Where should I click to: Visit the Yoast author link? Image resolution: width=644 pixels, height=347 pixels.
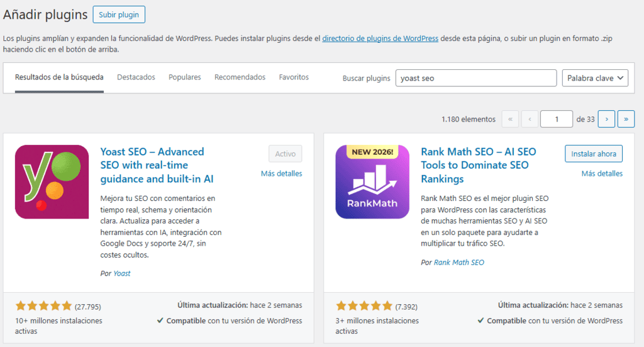(122, 273)
